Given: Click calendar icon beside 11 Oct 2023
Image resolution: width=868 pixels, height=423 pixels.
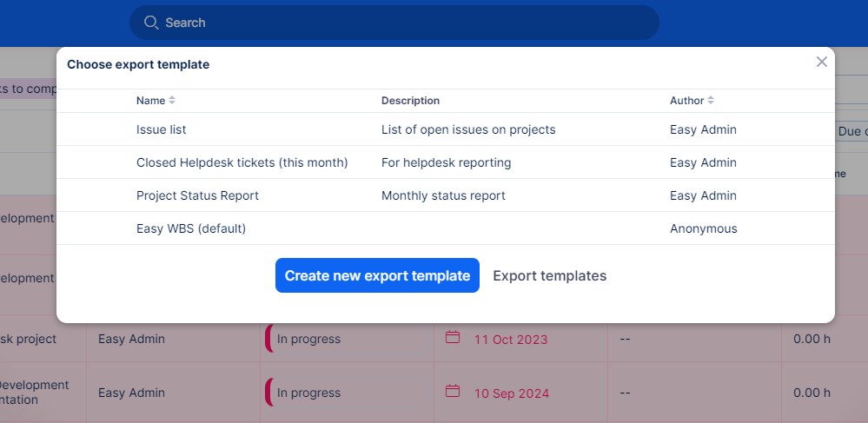Looking at the screenshot, I should [452, 337].
